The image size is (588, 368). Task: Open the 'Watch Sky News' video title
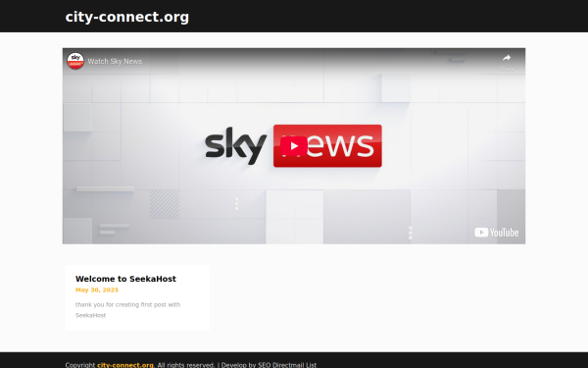(x=115, y=61)
